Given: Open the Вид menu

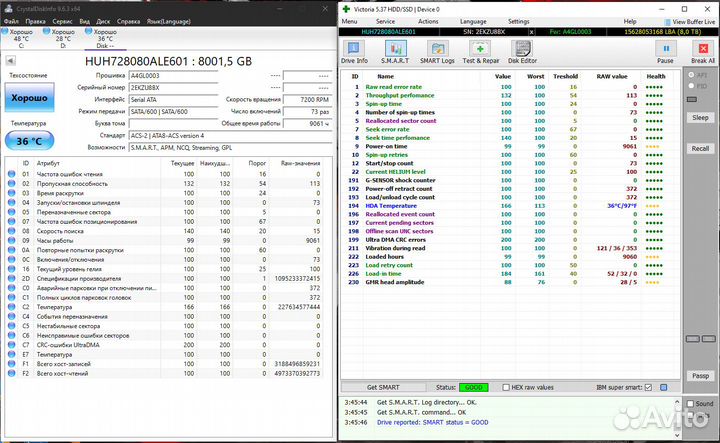Looking at the screenshot, I should pos(84,21).
